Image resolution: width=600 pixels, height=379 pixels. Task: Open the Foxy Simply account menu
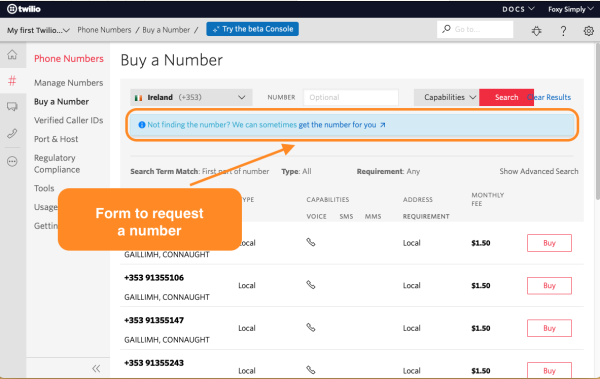(571, 9)
